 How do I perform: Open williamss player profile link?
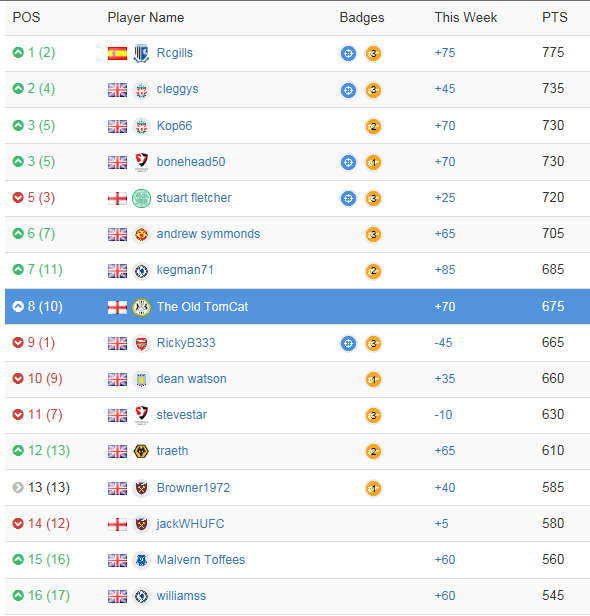pyautogui.click(x=181, y=596)
